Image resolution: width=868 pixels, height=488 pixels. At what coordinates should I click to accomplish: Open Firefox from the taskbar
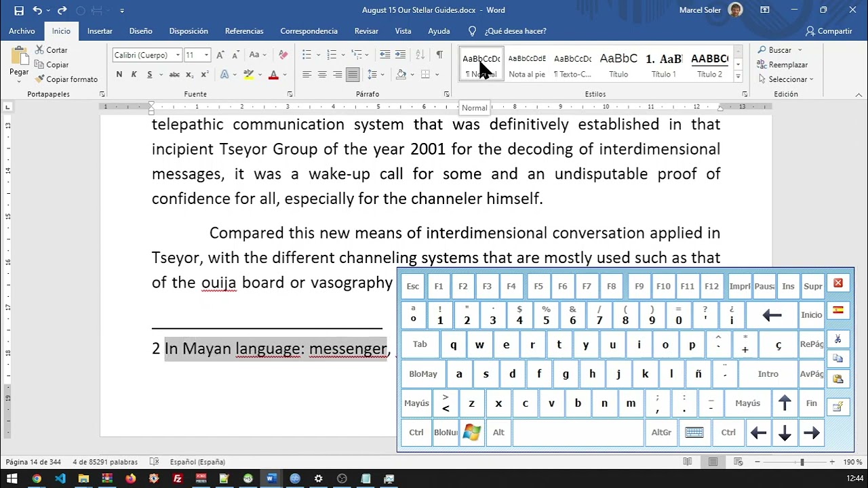(130, 479)
